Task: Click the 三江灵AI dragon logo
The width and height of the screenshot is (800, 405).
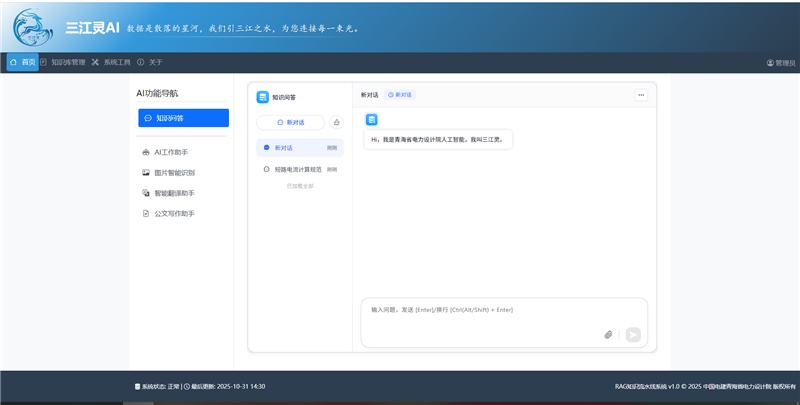Action: point(33,27)
